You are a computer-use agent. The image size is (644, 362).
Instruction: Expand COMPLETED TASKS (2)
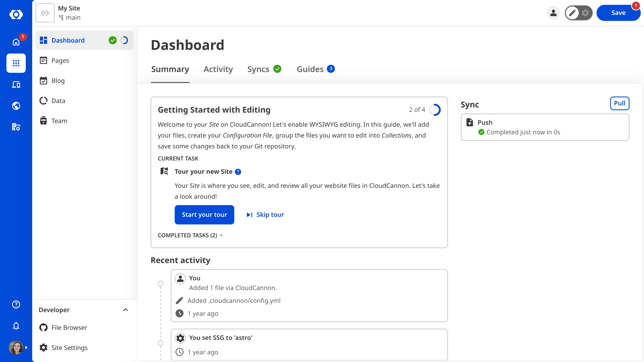[190, 235]
